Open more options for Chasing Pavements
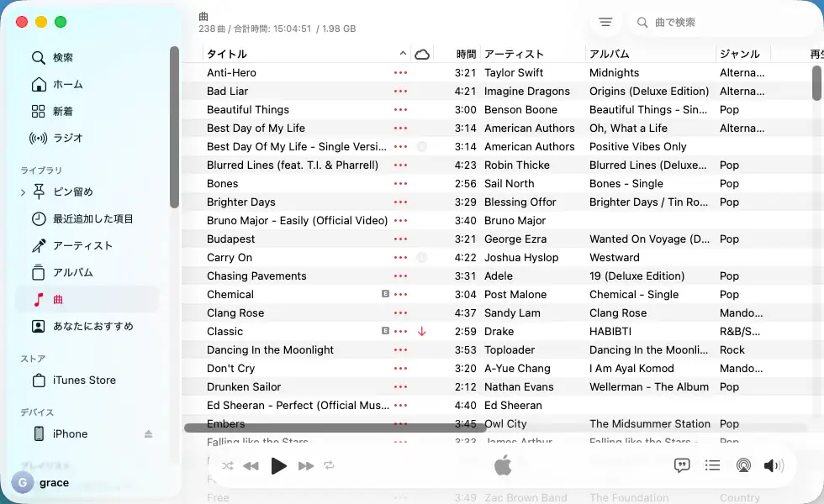This screenshot has height=504, width=824. 400,276
